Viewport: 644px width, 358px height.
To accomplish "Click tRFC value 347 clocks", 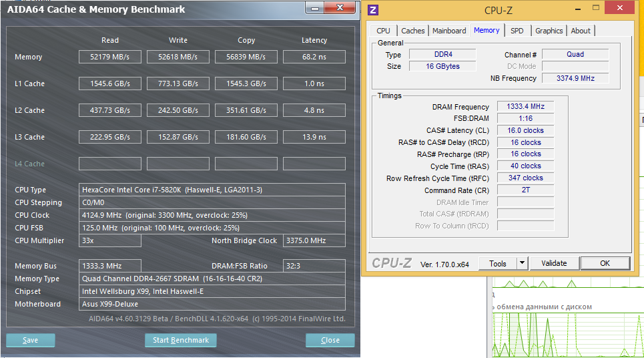I will (x=526, y=178).
